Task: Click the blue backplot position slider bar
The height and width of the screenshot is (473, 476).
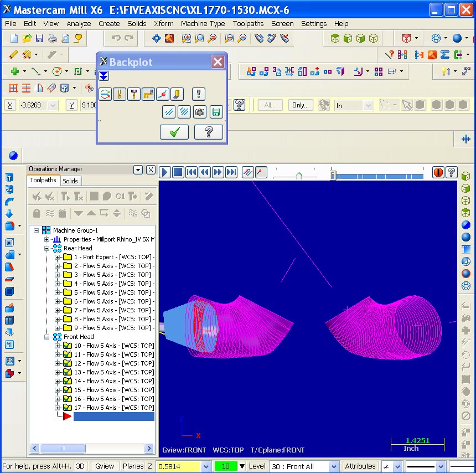Action: tap(377, 176)
